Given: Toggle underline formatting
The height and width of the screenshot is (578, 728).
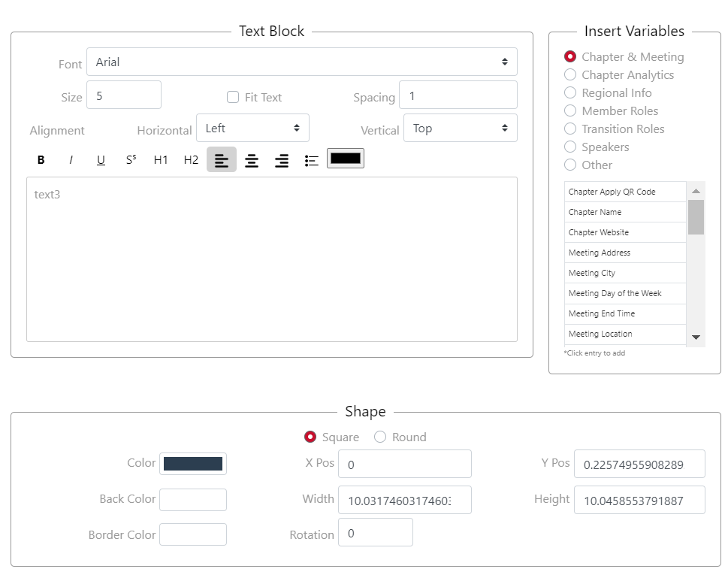Looking at the screenshot, I should [101, 160].
